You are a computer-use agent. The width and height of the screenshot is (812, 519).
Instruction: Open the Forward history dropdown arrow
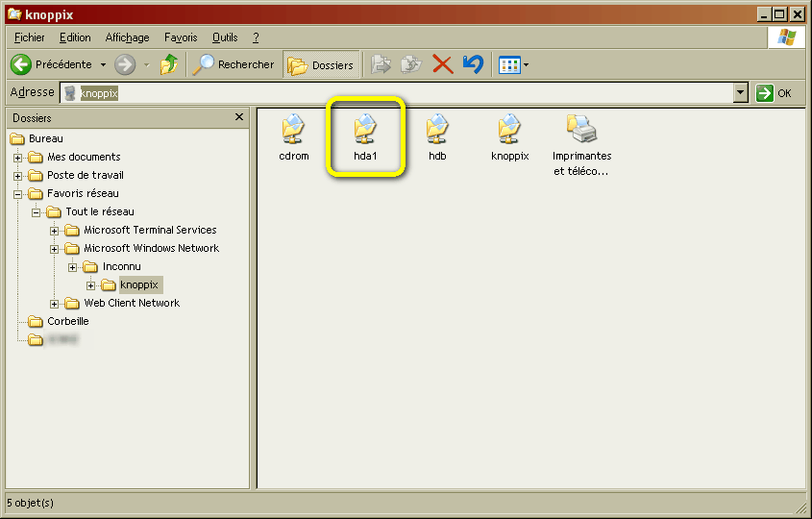147,65
